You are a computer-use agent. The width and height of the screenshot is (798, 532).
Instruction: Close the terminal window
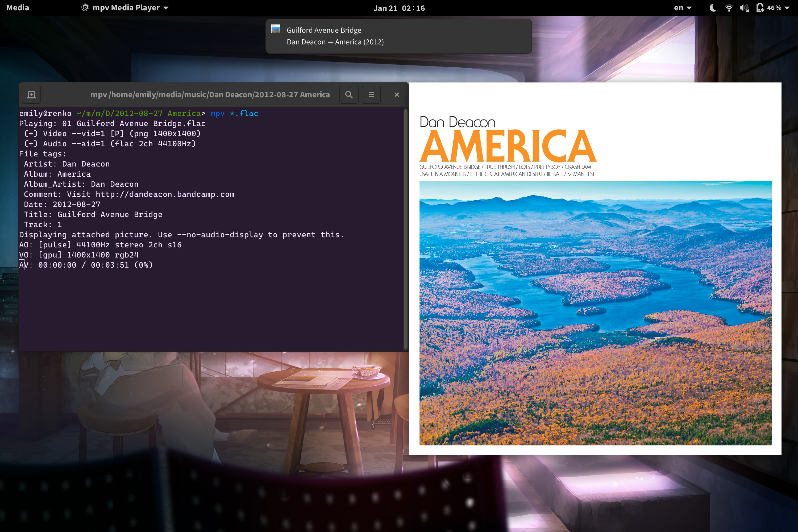(397, 95)
